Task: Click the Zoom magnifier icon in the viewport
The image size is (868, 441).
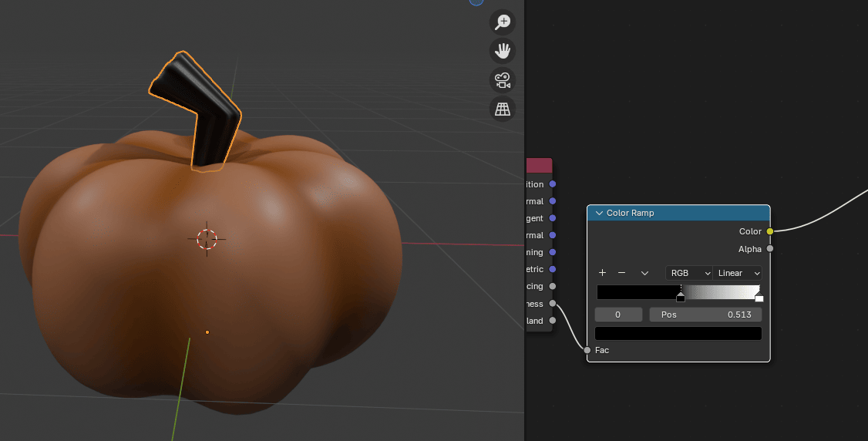Action: pyautogui.click(x=503, y=22)
